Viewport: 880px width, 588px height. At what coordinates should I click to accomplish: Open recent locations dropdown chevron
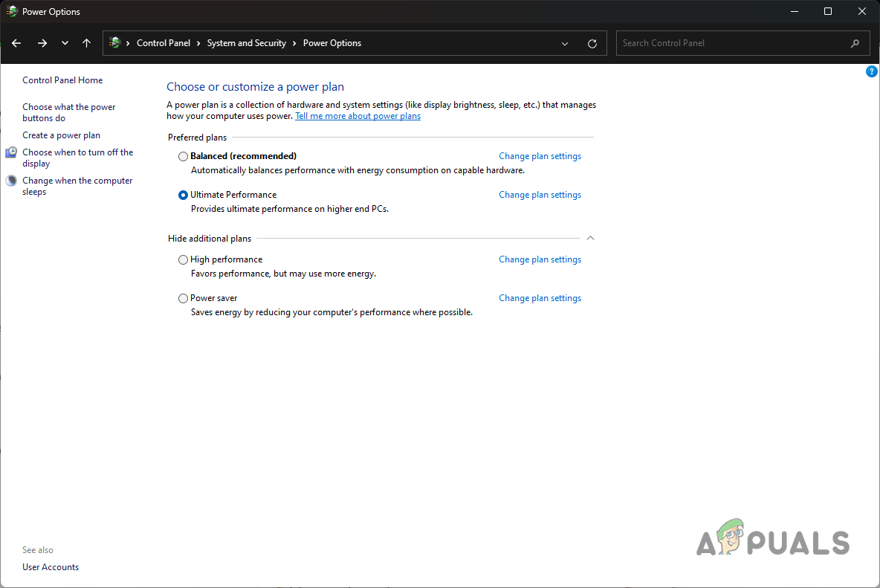click(65, 43)
